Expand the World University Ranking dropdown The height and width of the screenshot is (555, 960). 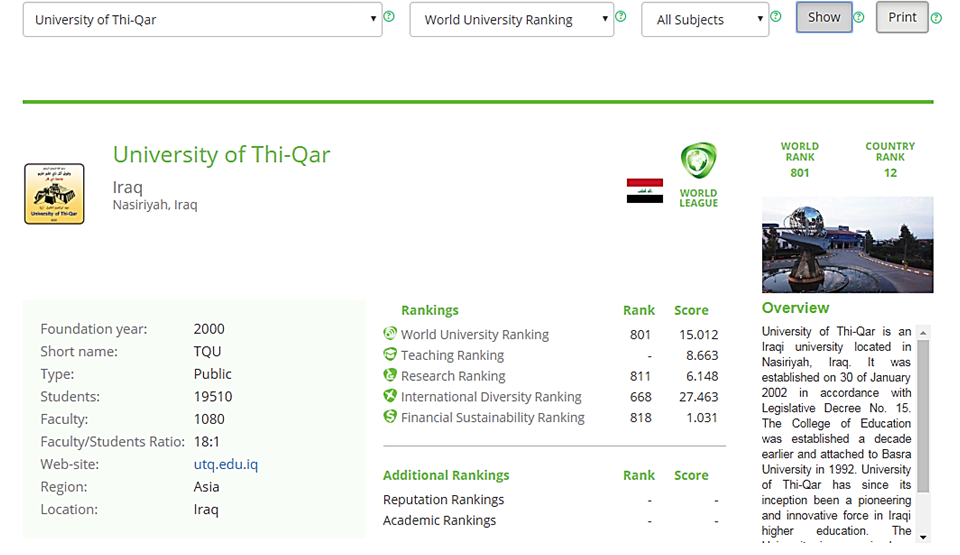click(511, 20)
